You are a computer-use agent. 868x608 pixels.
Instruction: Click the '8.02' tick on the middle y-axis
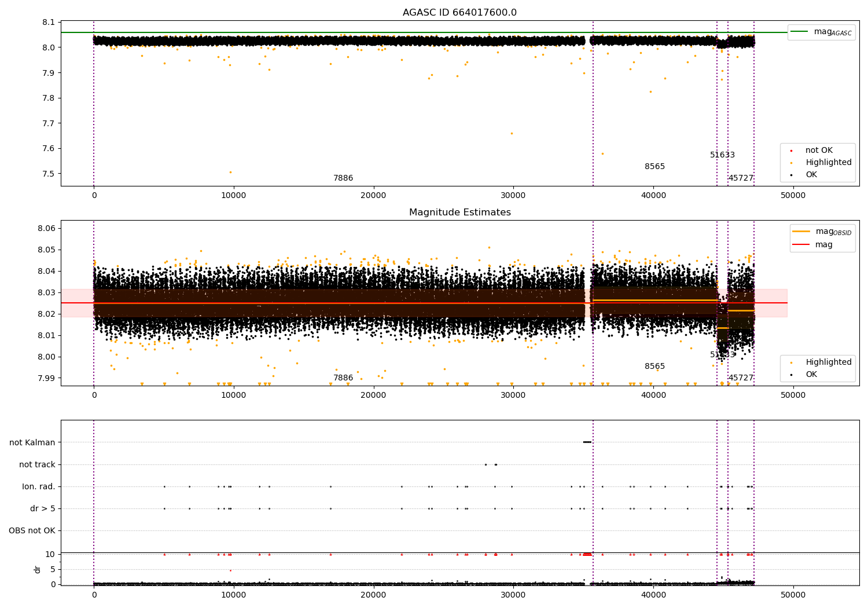pos(47,314)
